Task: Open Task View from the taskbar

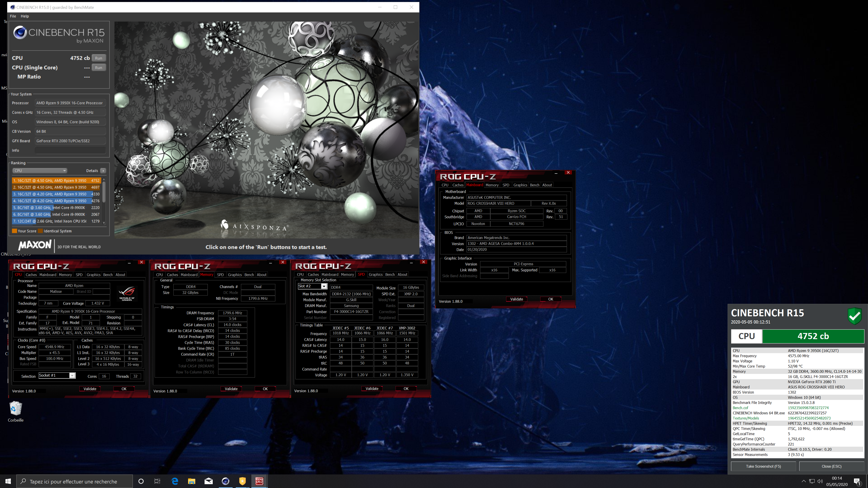Action: tap(157, 481)
